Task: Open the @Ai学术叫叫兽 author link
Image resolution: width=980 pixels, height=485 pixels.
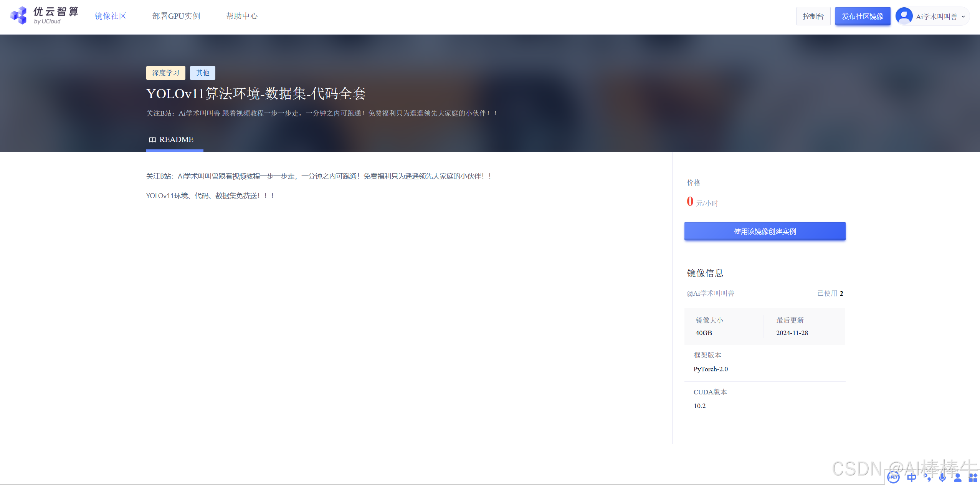Action: click(710, 293)
